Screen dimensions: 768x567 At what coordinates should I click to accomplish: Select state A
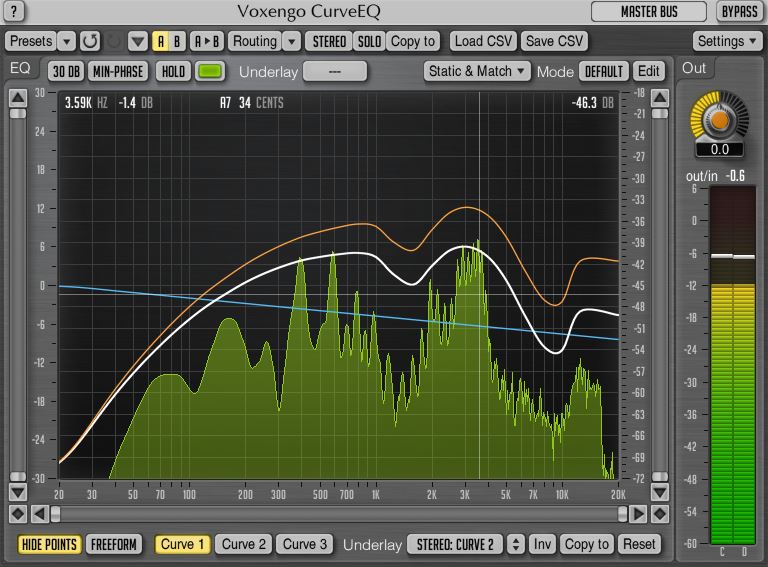point(161,42)
